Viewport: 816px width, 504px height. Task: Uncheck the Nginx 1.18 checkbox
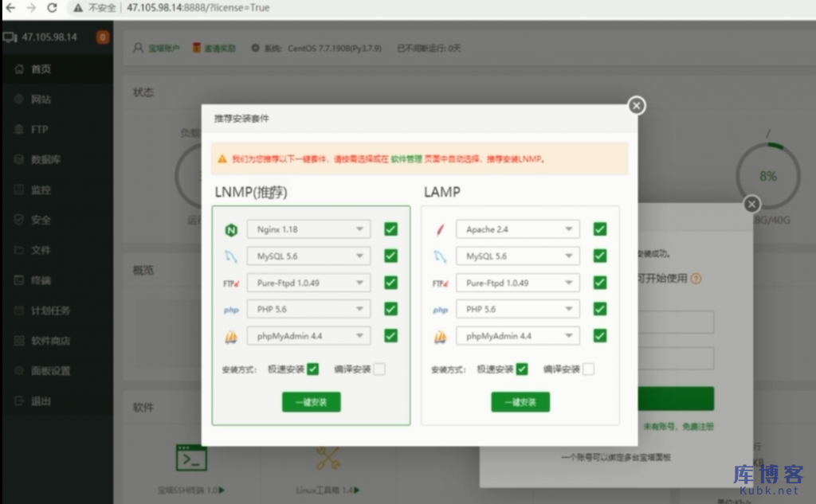click(x=390, y=229)
